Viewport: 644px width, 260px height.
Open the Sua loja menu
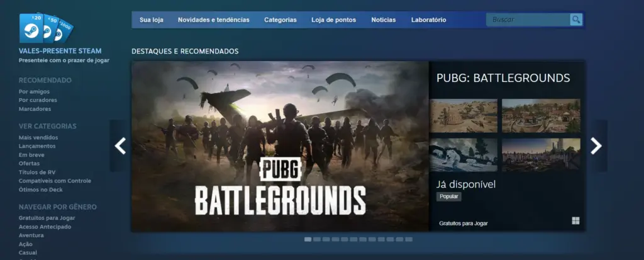151,20
